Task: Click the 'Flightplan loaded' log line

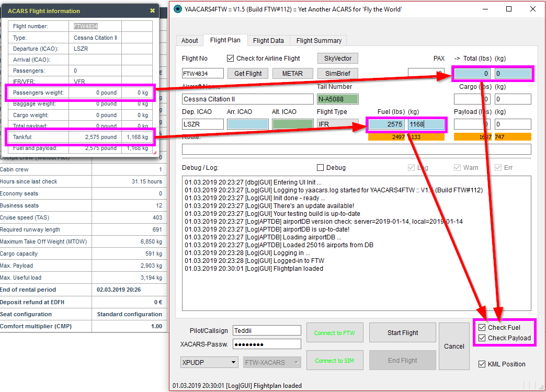Action: (x=254, y=269)
